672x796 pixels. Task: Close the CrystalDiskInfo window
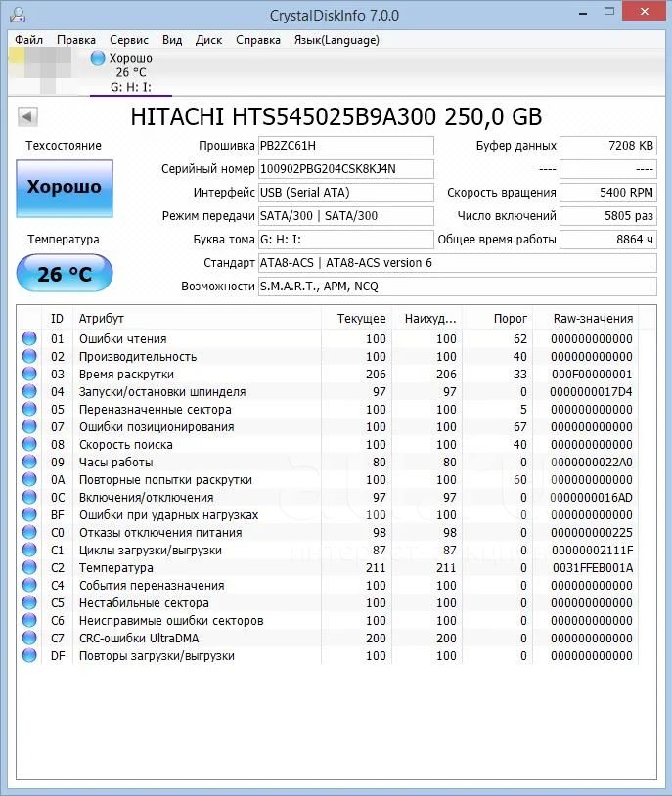644,11
